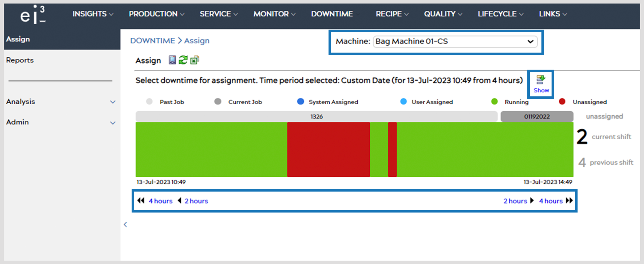Click the Past Job legend dot

click(x=149, y=101)
